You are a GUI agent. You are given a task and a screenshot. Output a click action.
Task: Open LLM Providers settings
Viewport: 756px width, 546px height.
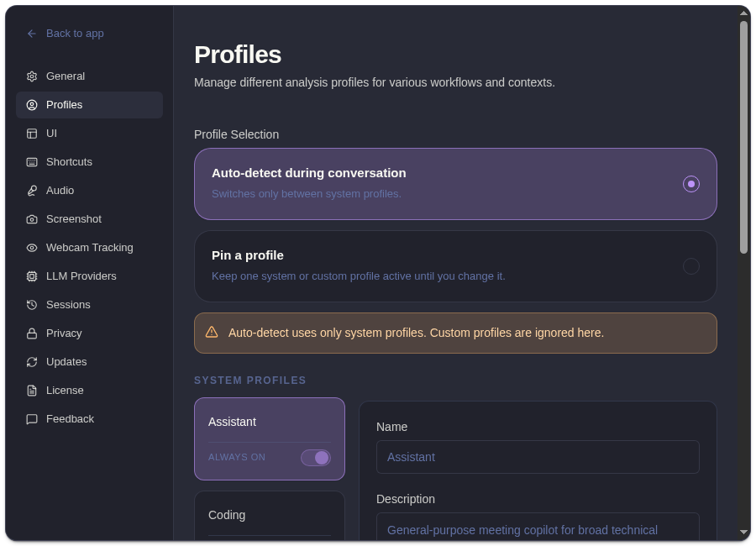click(x=89, y=276)
